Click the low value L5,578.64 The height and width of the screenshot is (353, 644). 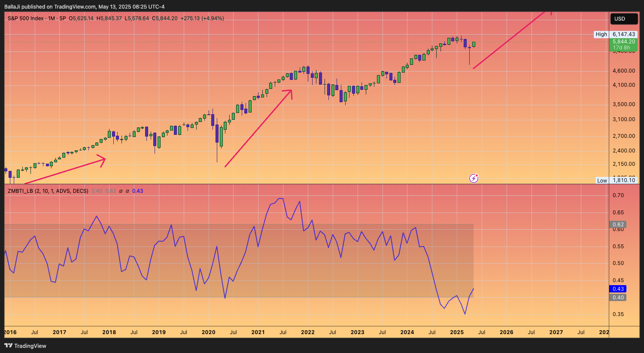[x=137, y=18]
